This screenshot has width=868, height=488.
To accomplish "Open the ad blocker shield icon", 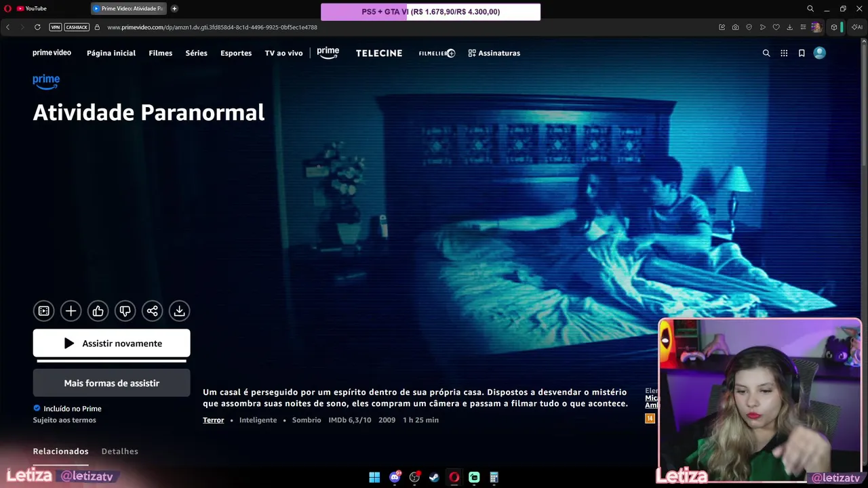I will 749,27.
